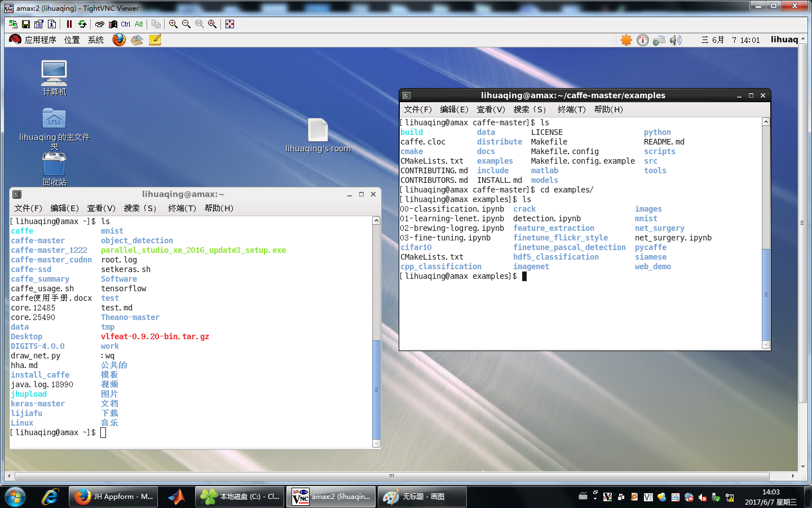Click the red Pause icon in TightVNC toolbar
812x508 pixels.
[x=69, y=24]
